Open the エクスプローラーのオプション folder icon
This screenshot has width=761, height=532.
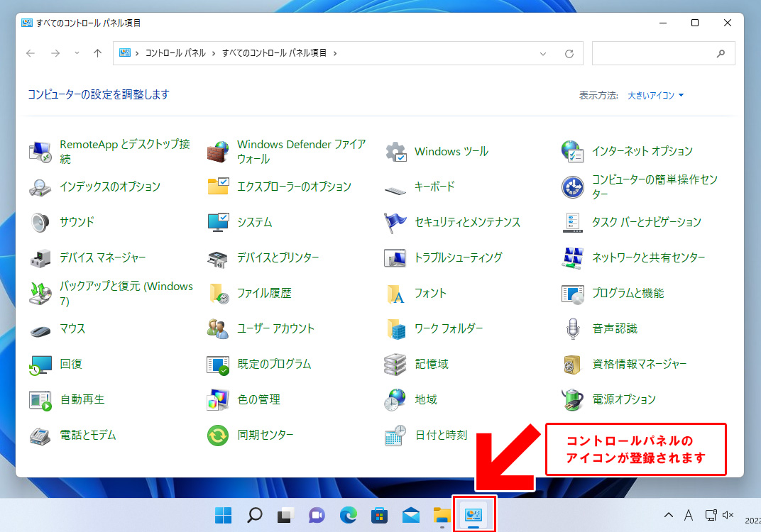(217, 187)
